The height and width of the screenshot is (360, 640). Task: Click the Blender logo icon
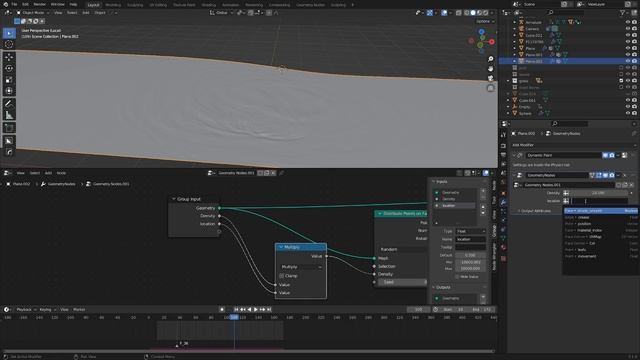pos(5,4)
